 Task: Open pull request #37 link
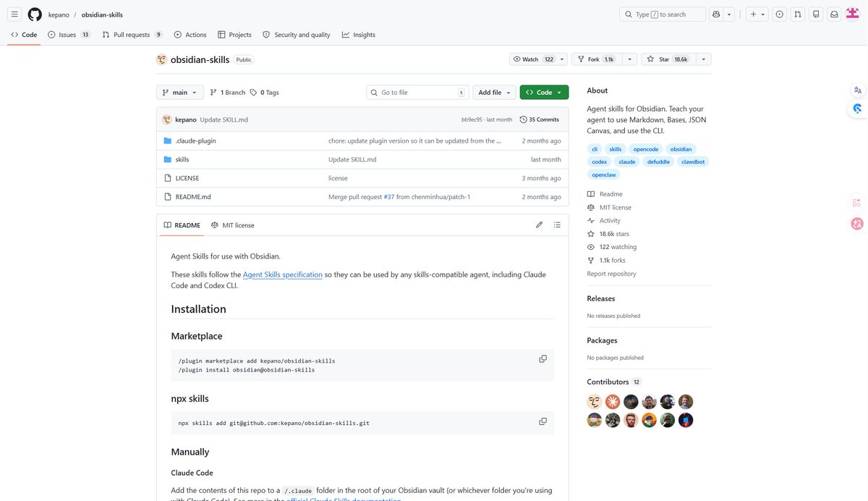389,197
